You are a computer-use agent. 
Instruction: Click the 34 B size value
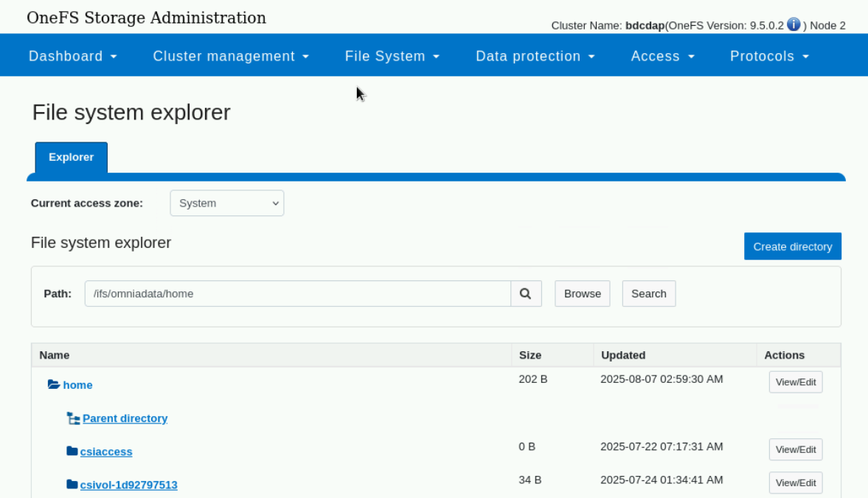coord(530,480)
